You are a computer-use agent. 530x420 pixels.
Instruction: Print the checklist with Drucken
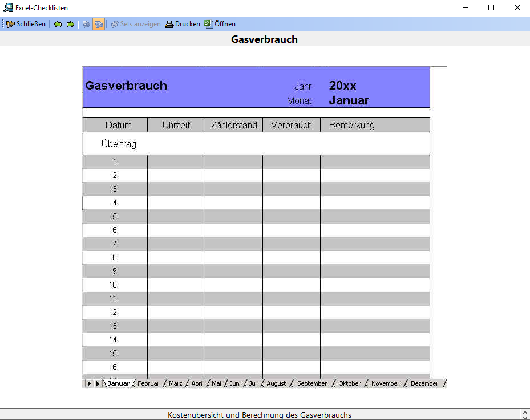183,24
